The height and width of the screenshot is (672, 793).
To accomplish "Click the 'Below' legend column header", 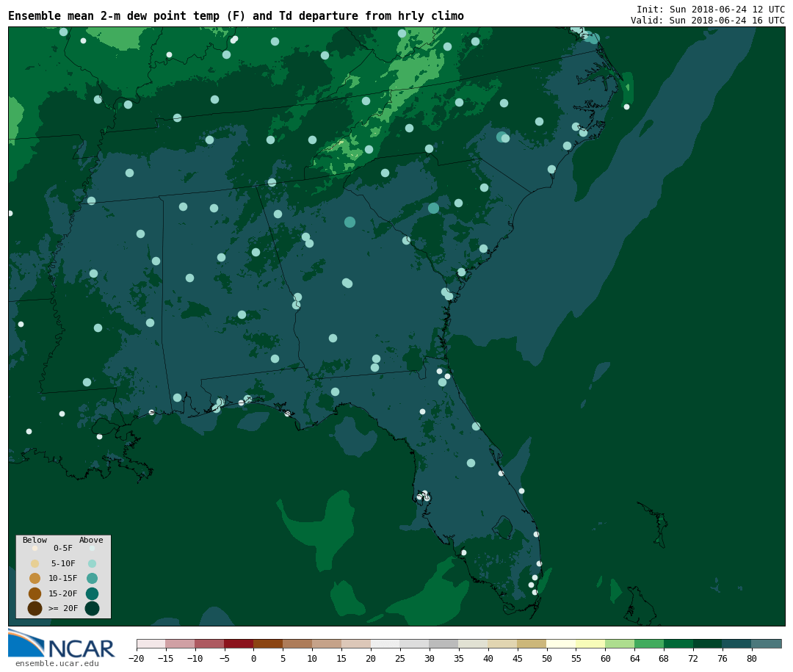I will tap(35, 540).
